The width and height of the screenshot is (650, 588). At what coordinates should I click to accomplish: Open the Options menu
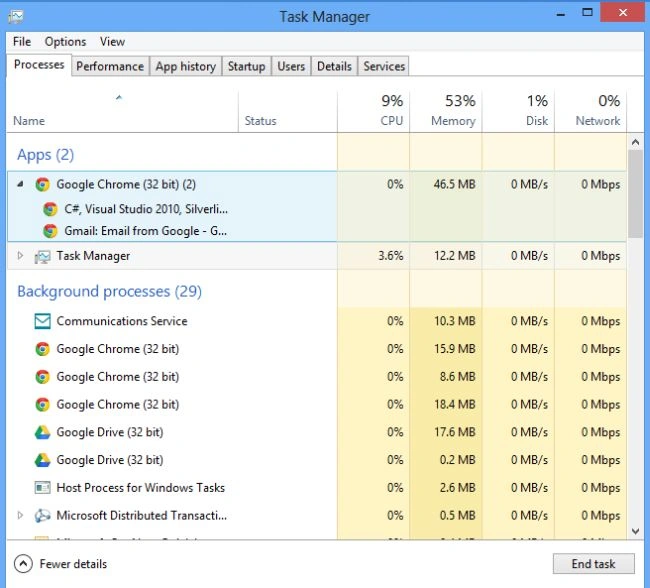pos(65,41)
